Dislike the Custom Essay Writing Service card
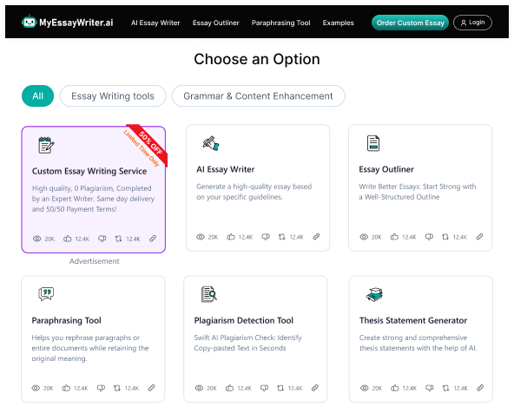Screen dimensions: 514x420 click(x=102, y=239)
